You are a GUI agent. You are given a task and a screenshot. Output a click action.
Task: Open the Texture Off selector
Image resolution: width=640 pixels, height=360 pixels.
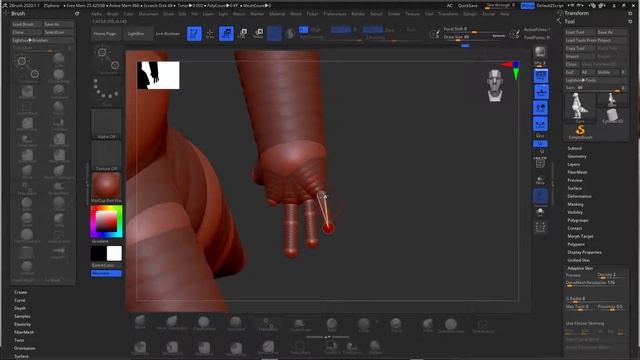pyautogui.click(x=106, y=156)
